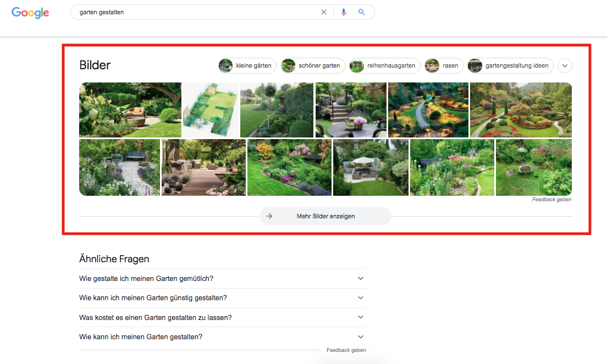Click the Mehr Bilder anzeigen button
This screenshot has width=607, height=364.
click(325, 216)
